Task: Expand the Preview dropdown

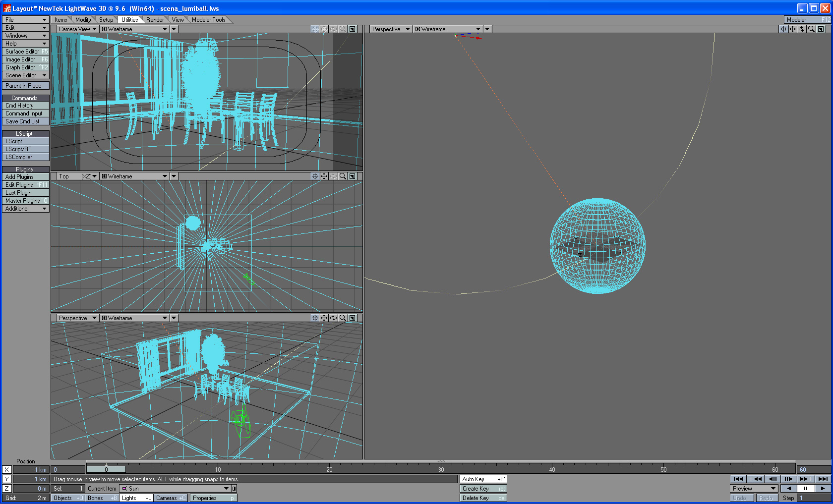Action: click(754, 489)
